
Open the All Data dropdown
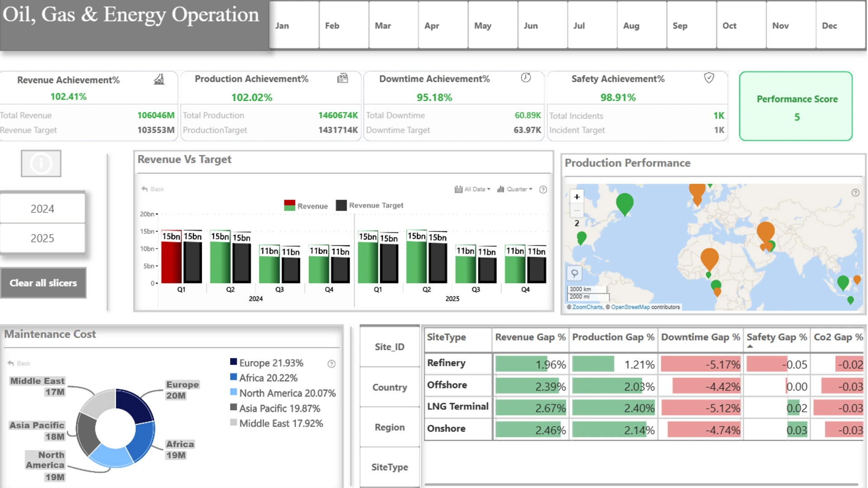click(x=472, y=189)
